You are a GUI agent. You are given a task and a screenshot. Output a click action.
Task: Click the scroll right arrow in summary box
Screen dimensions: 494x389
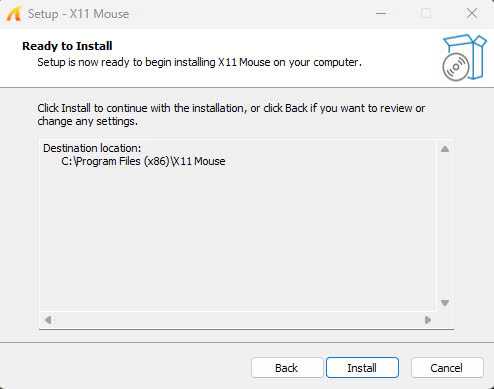(x=428, y=320)
